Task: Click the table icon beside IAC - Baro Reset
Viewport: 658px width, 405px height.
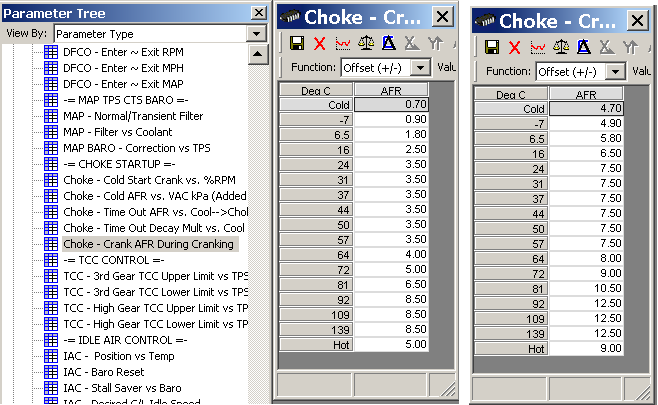Action: point(52,371)
